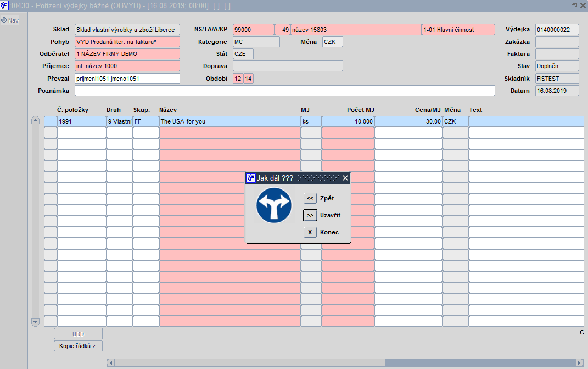Click the empty Doprava field
Screen dimensions: 588x369
point(288,66)
